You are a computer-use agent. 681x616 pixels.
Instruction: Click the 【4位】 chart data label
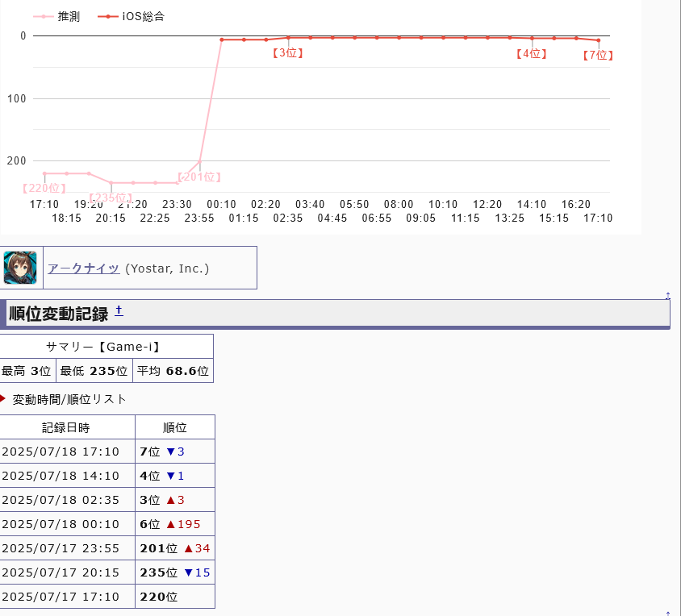coord(531,54)
